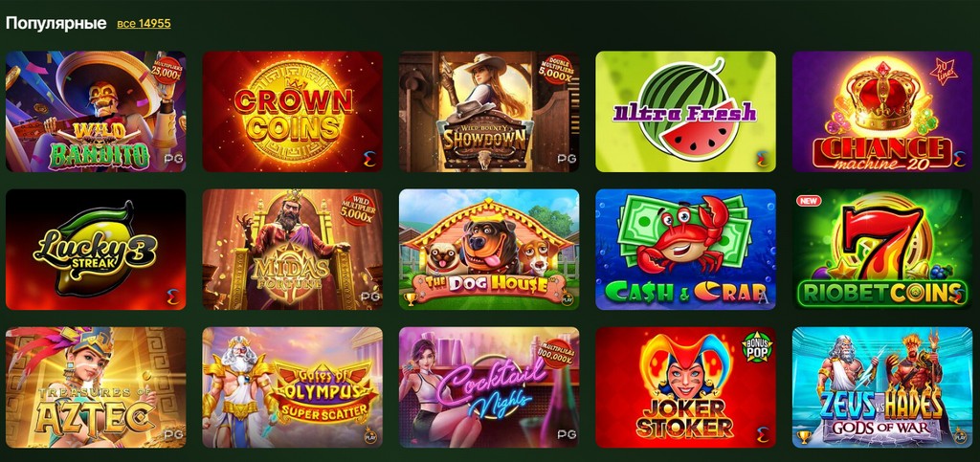Click the trophy icon on The Dog House
This screenshot has width=980, height=462.
[x=410, y=299]
